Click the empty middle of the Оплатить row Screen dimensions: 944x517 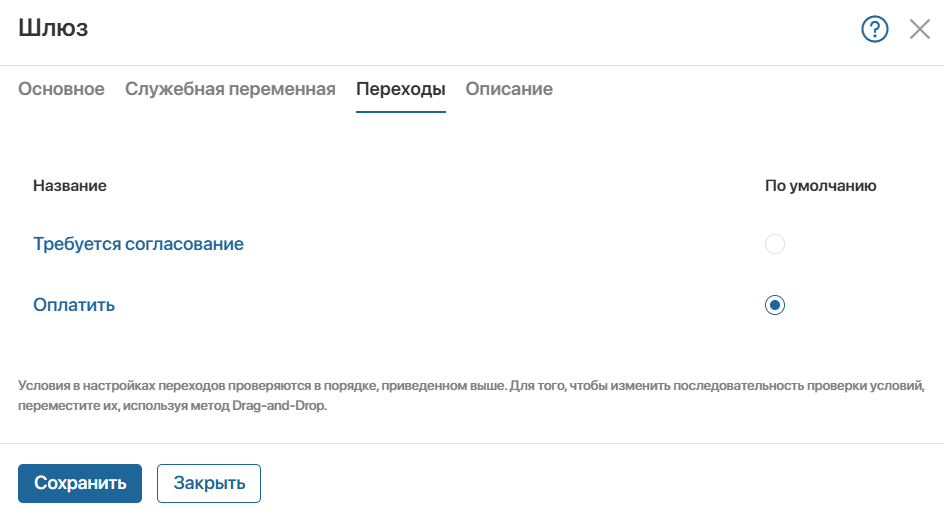pos(439,305)
